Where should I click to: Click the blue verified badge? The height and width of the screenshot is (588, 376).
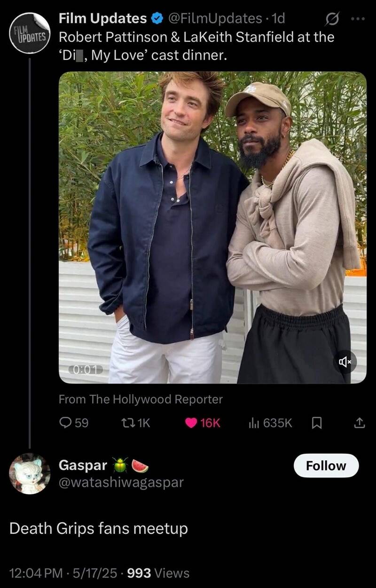[x=157, y=19]
